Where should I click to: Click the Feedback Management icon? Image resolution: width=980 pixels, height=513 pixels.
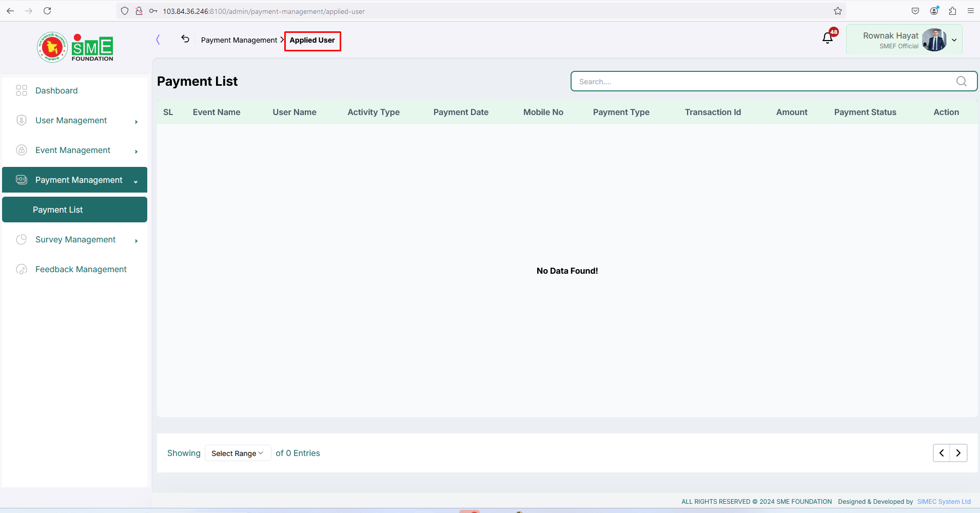pyautogui.click(x=22, y=269)
